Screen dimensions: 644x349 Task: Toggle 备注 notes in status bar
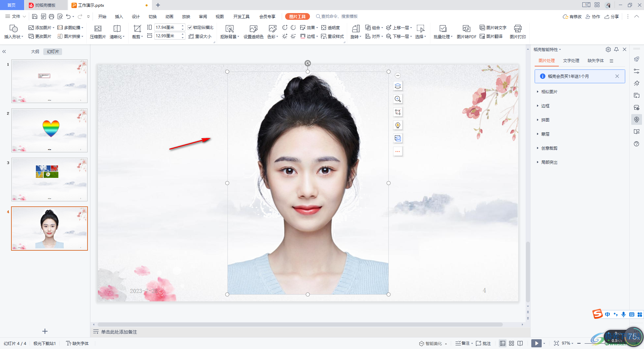pos(463,343)
